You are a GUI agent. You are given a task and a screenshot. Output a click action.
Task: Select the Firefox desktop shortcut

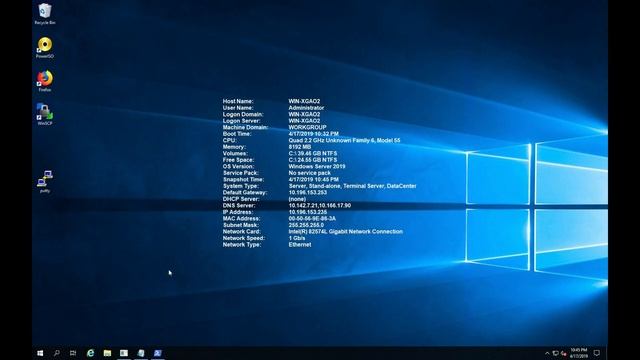[45, 81]
